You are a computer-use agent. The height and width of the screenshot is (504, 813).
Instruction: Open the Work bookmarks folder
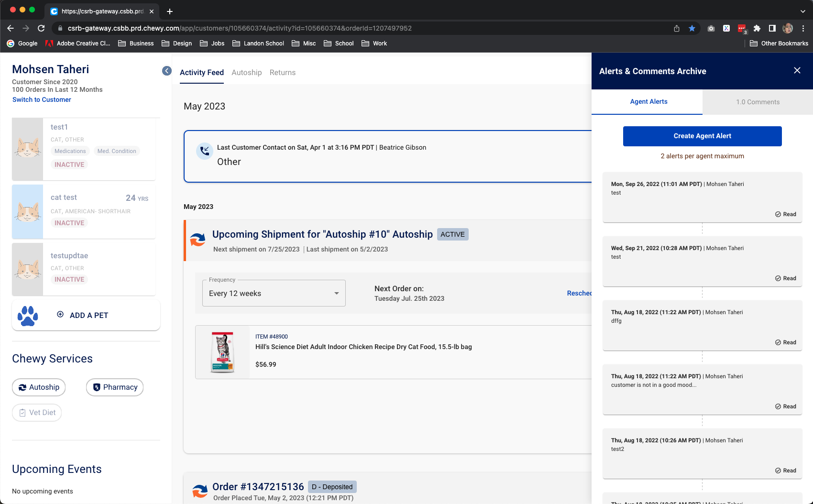(374, 44)
